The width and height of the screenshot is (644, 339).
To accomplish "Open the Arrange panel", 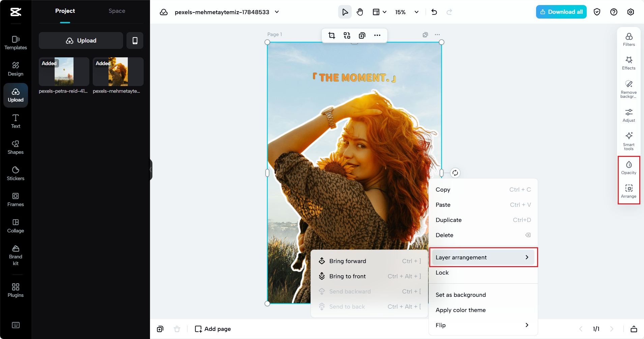I will click(x=629, y=191).
